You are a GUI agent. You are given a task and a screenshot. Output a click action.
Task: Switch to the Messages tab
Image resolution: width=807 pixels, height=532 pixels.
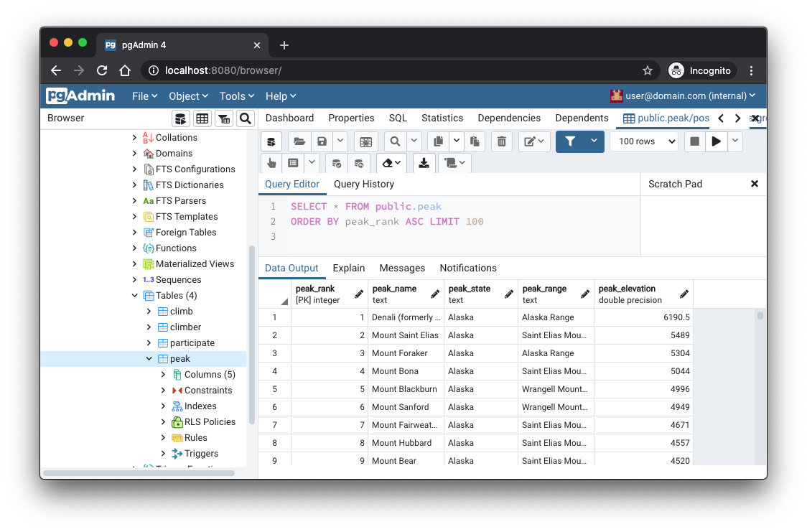402,269
